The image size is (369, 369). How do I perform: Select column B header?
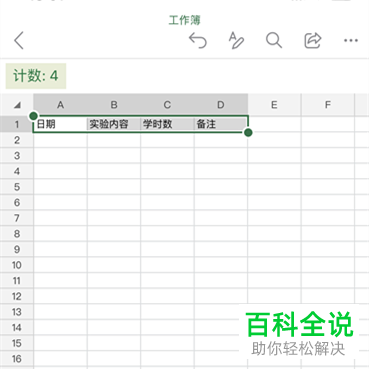coord(114,105)
